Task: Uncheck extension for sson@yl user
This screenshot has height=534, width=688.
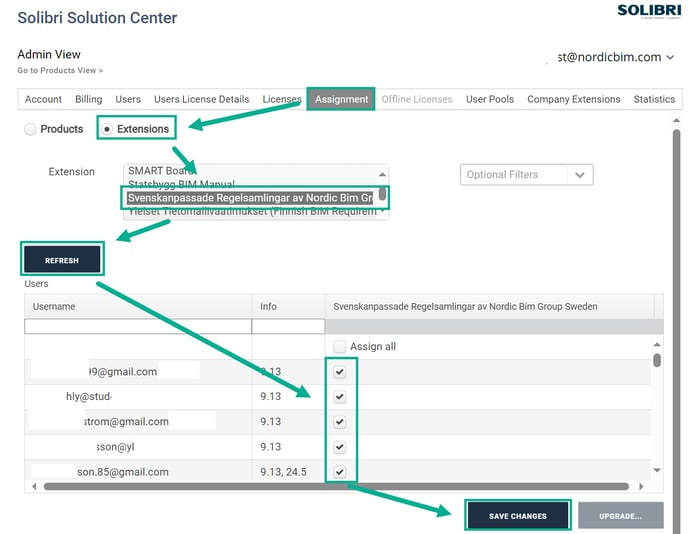Action: (339, 447)
